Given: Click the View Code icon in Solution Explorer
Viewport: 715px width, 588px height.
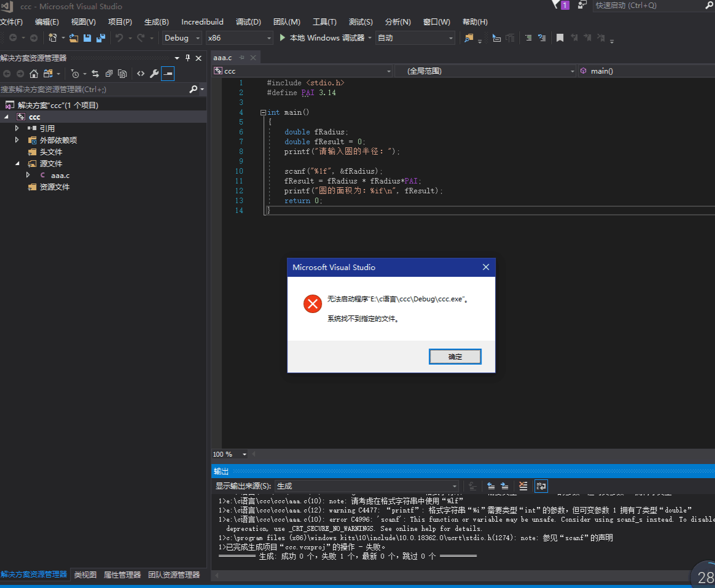Looking at the screenshot, I should (141, 73).
